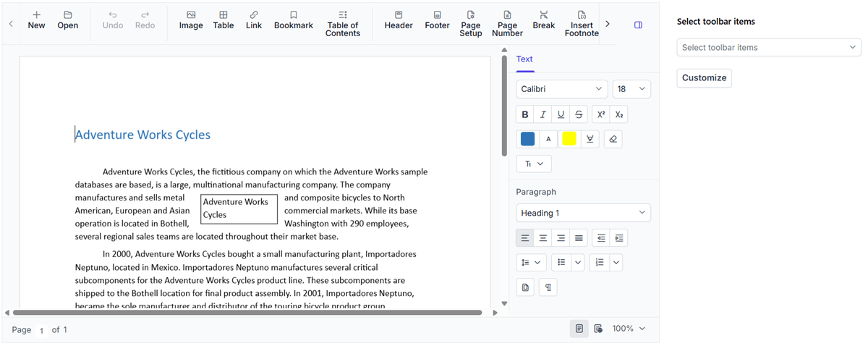Open the Heading 1 style dropdown
The width and height of the screenshot is (868, 346).
pos(583,213)
